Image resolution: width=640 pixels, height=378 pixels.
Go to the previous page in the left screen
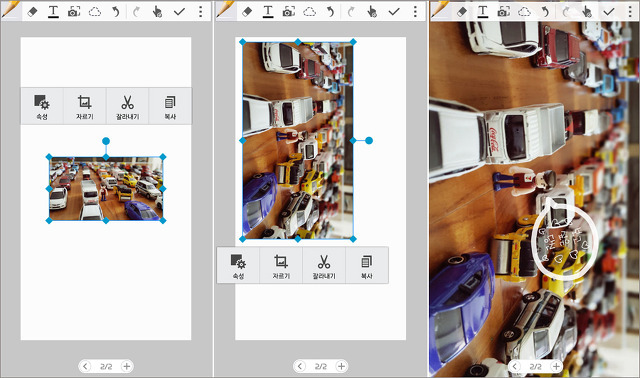(x=85, y=366)
